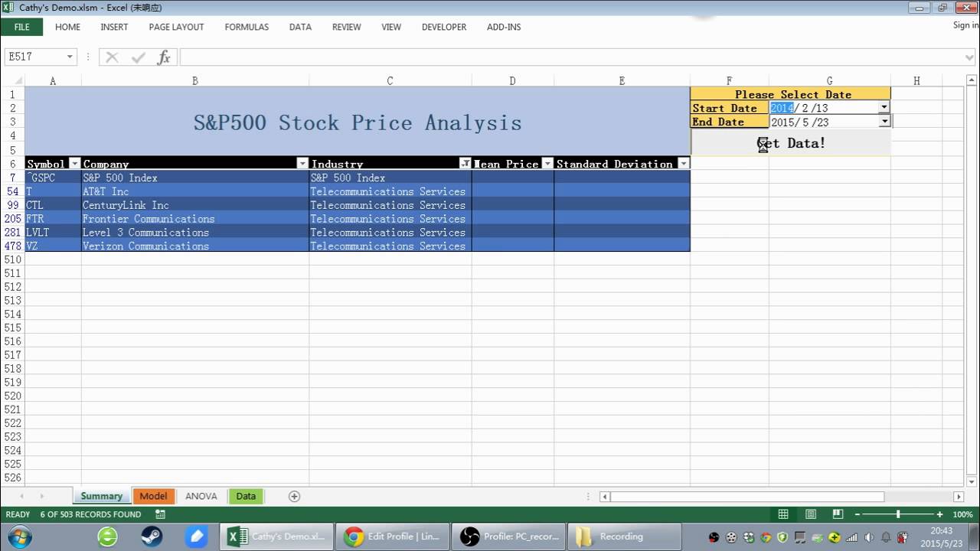
Task: Click the Enter checkmark icon in formula bar
Action: click(x=138, y=57)
